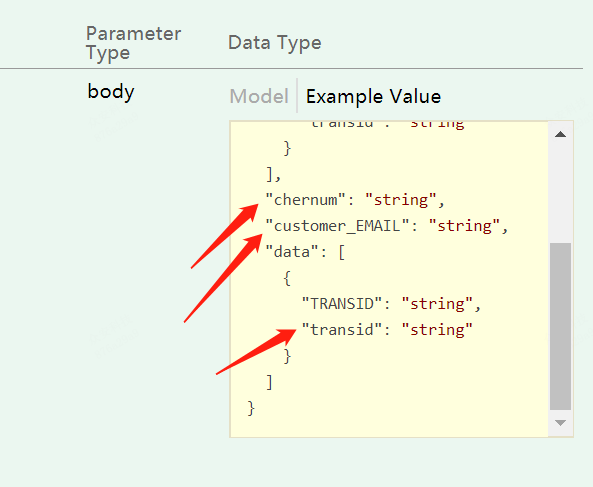
Task: Click the gray scrollbar thumb
Action: click(x=560, y=326)
